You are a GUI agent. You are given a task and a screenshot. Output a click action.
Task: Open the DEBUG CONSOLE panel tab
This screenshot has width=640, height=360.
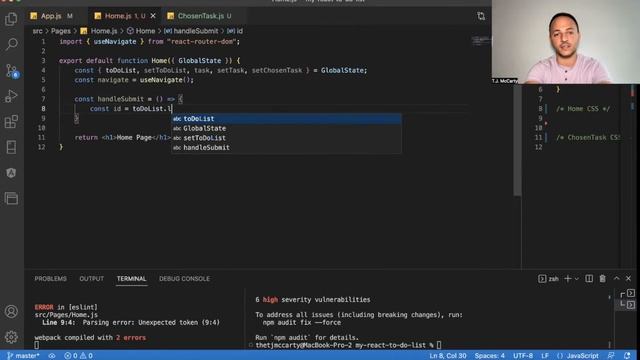point(184,279)
